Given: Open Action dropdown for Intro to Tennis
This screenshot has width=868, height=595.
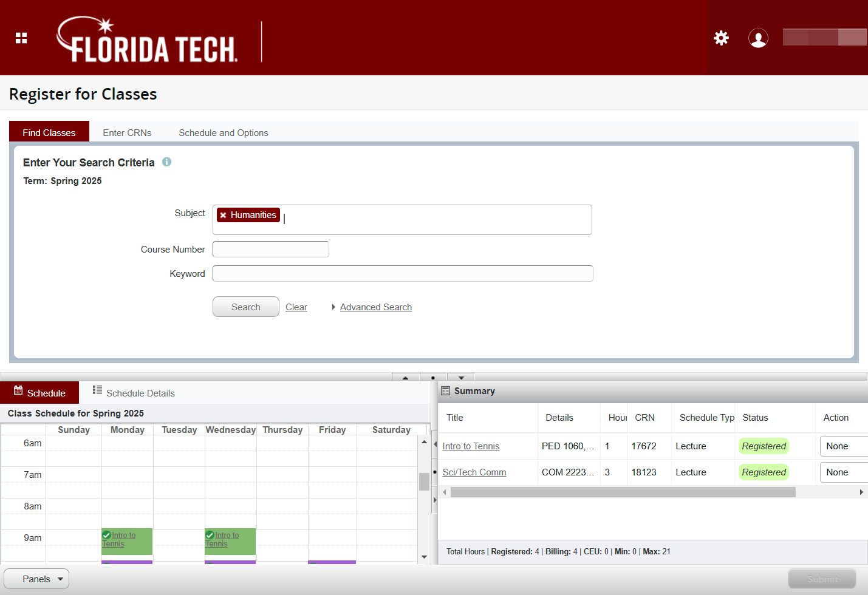Looking at the screenshot, I should click(844, 446).
